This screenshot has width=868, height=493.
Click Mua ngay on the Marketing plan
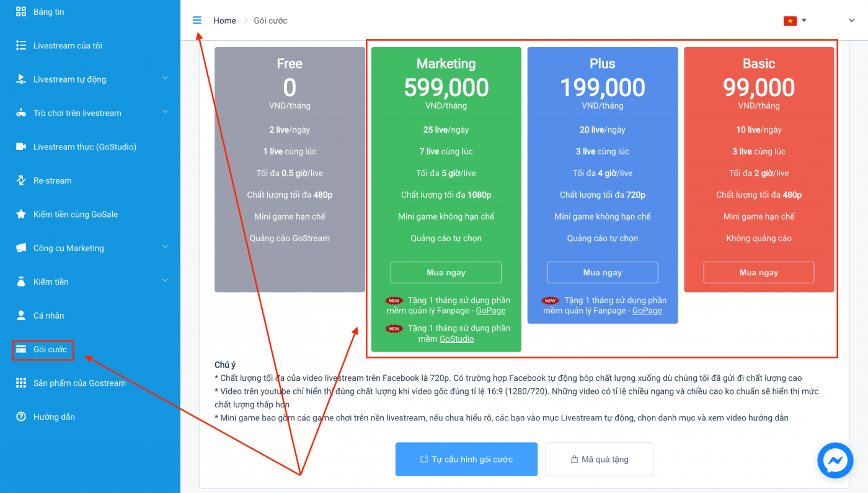446,272
